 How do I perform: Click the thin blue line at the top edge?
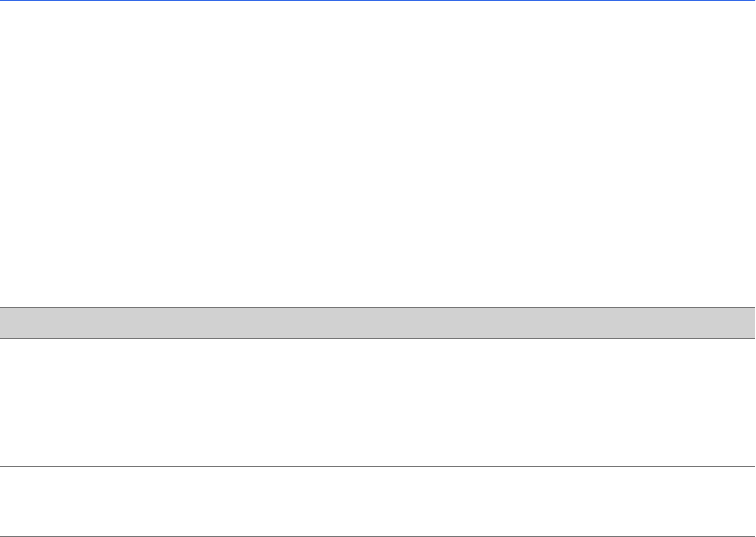(378, 0)
